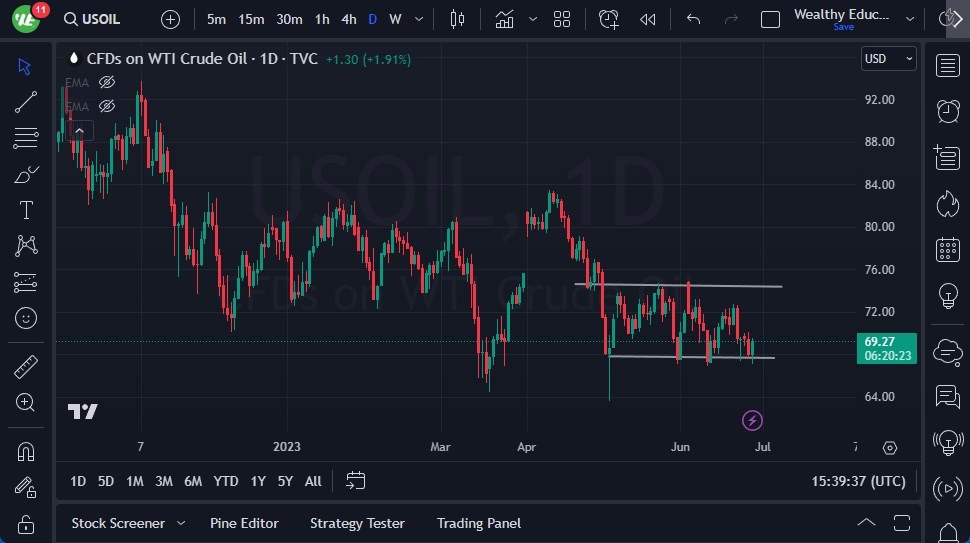Viewport: 970px width, 543px height.
Task: Toggle the lock all drawings icon
Action: tap(26, 524)
